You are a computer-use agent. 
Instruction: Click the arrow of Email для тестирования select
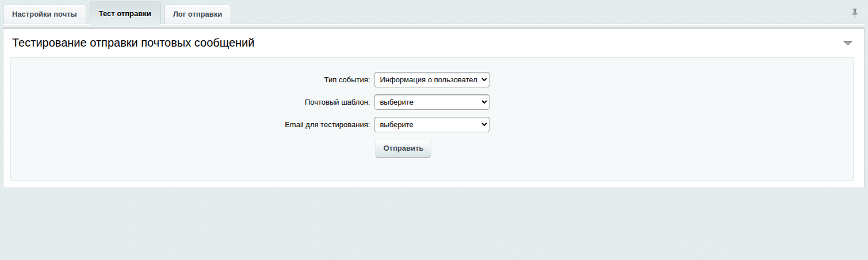pyautogui.click(x=483, y=125)
